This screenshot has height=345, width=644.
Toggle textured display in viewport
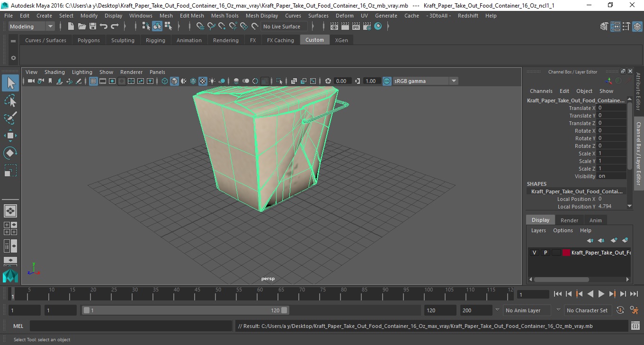tap(203, 81)
